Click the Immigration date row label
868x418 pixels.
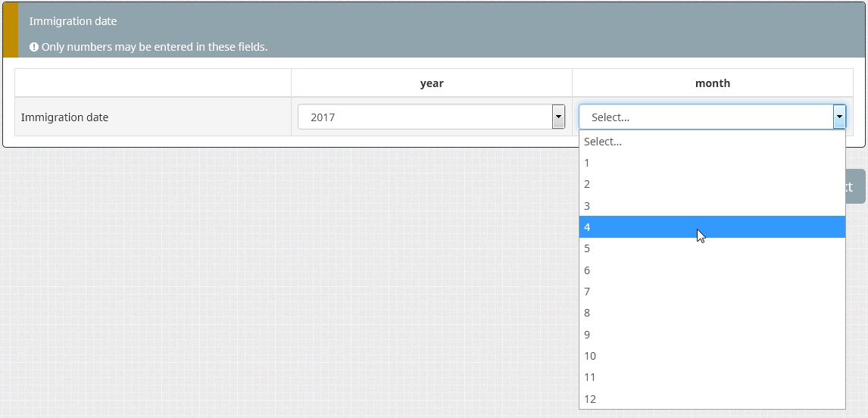coord(65,117)
